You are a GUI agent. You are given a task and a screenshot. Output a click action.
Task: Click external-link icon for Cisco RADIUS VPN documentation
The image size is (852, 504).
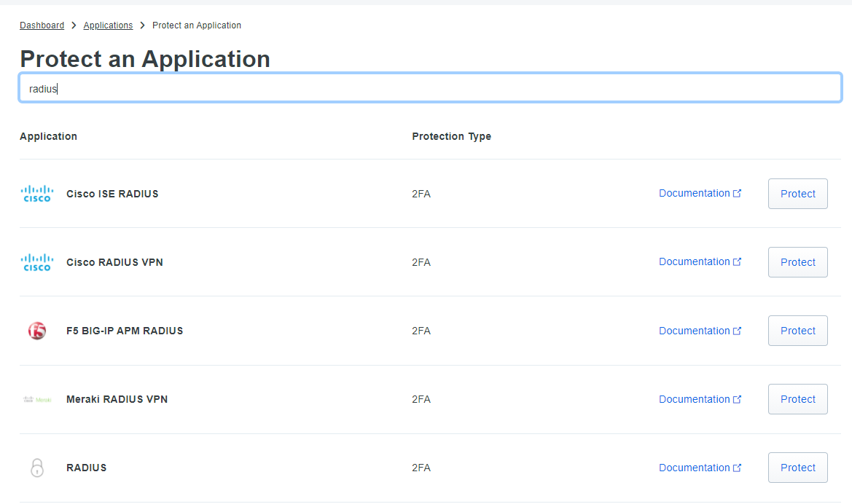(737, 261)
